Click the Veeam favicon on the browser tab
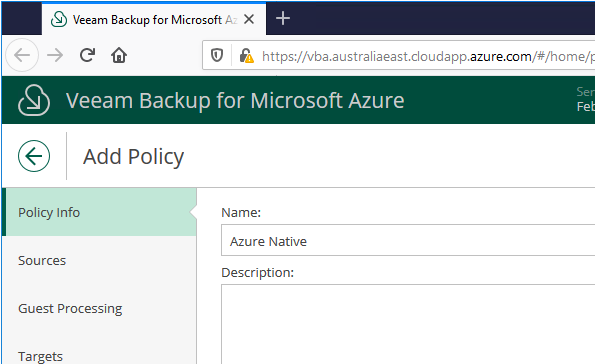595x364 pixels. (x=59, y=19)
